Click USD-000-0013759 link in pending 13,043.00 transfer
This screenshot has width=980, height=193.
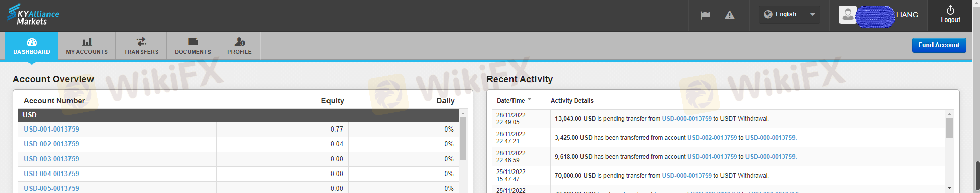[687, 119]
